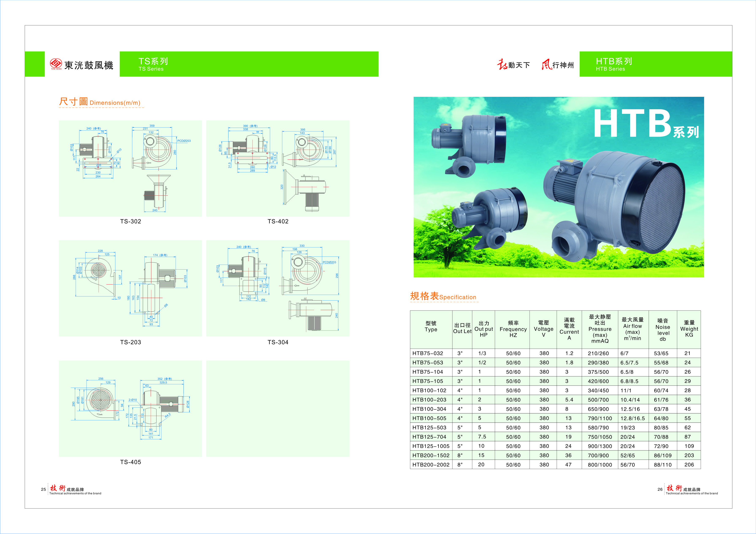Click the large white HTB系列 photo title
Screen dimensions: 756x534
point(646,123)
